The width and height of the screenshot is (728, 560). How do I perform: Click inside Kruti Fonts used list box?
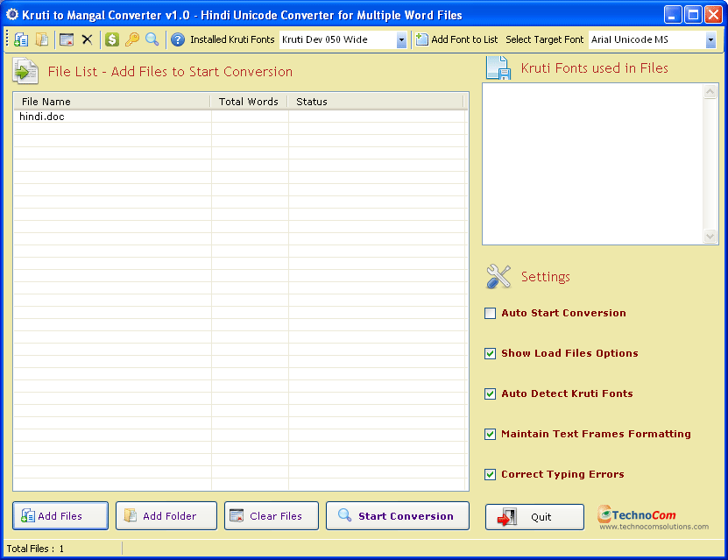pyautogui.click(x=593, y=164)
